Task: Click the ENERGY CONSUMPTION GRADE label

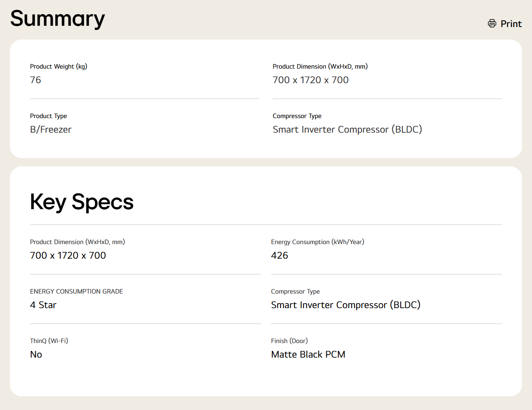Action: [76, 291]
